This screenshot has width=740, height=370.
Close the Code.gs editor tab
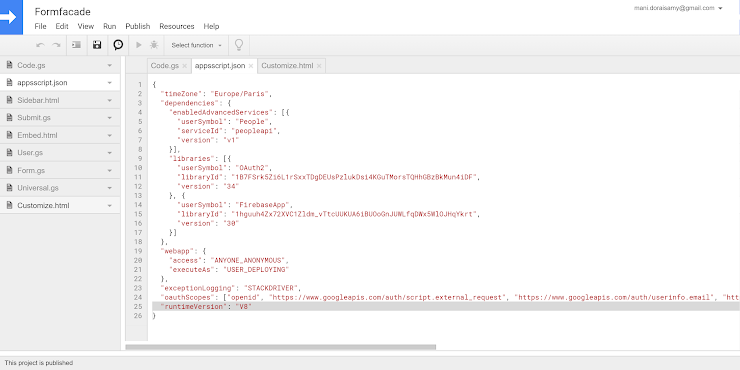click(185, 66)
